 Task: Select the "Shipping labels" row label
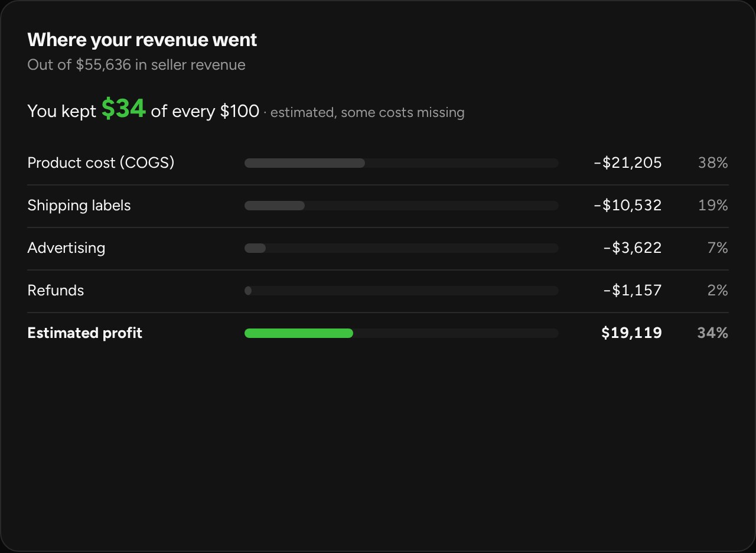point(79,206)
